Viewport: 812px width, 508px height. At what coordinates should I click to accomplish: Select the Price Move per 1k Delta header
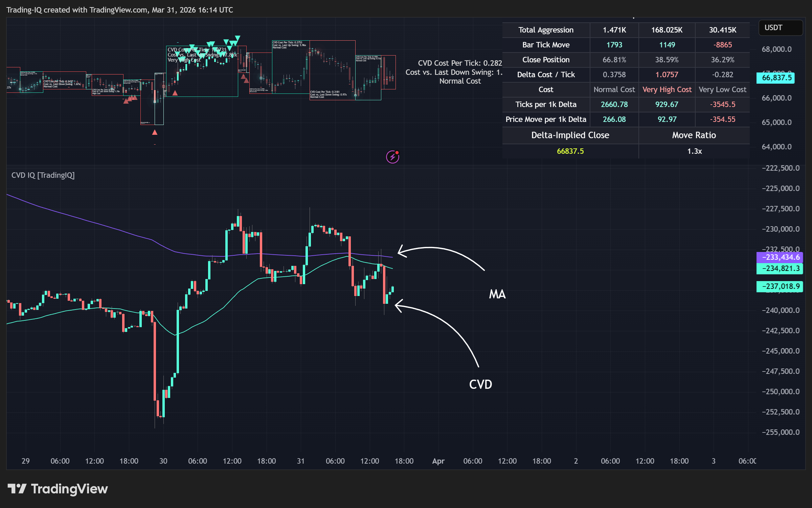click(546, 119)
